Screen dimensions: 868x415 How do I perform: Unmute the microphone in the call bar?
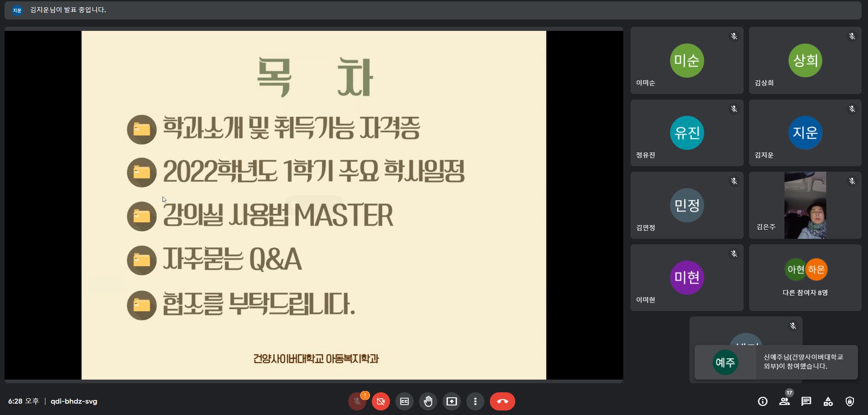point(357,401)
